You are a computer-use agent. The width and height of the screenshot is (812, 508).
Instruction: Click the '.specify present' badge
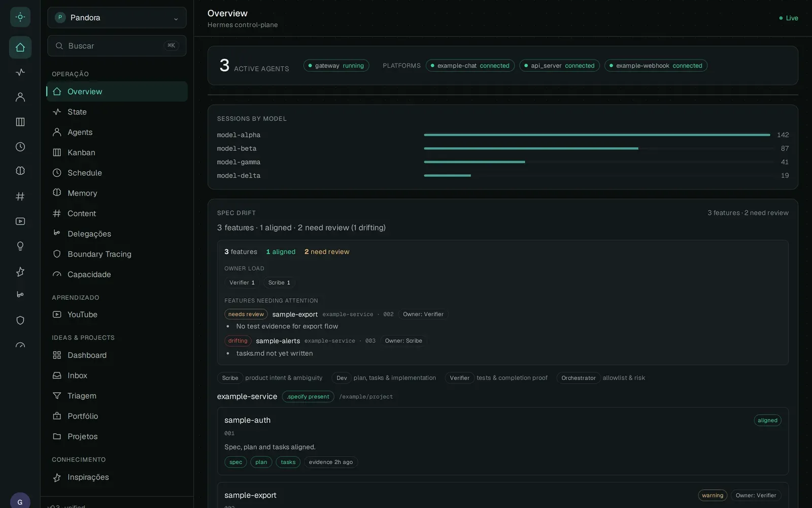(x=308, y=397)
